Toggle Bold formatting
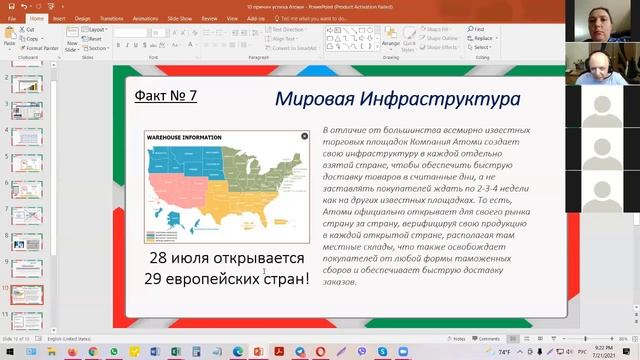The height and width of the screenshot is (360, 640). (x=118, y=45)
